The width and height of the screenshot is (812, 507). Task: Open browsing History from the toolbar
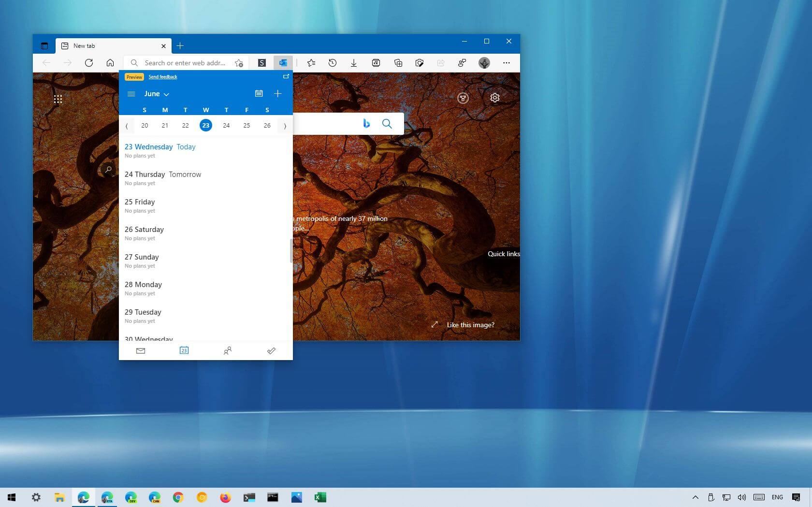point(333,63)
